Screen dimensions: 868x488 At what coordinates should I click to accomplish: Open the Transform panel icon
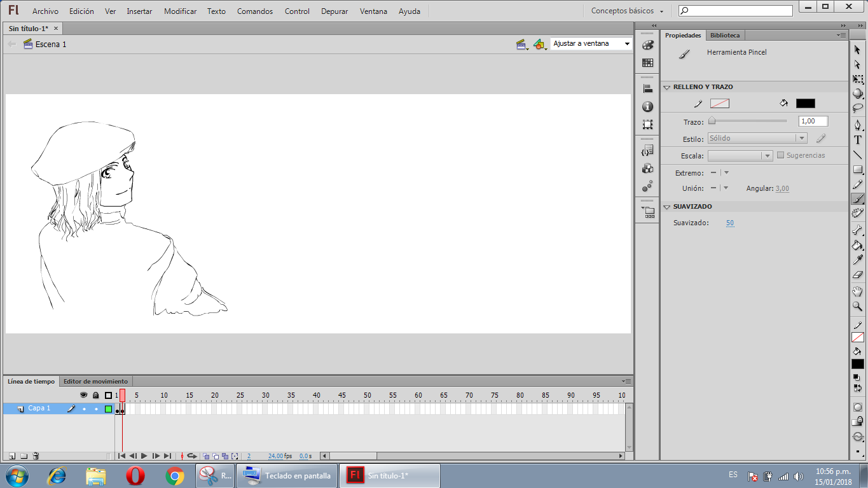(647, 125)
